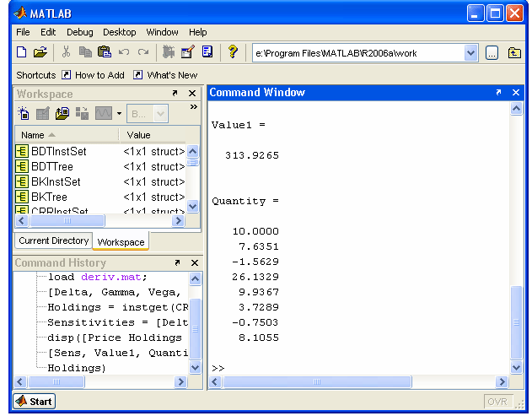Click the Command Window horizontal scrollbar thumb
The width and height of the screenshot is (532, 416).
tap(317, 382)
